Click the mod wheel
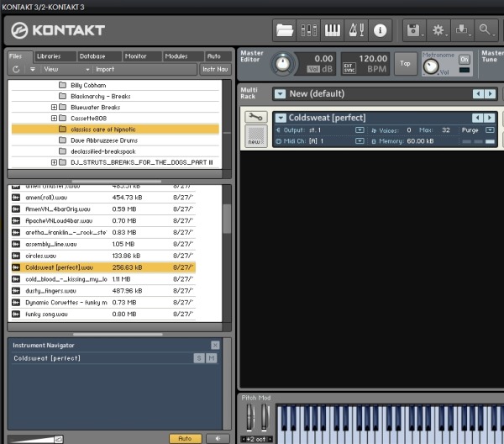Image resolution: width=504 pixels, height=444 pixels. point(265,417)
